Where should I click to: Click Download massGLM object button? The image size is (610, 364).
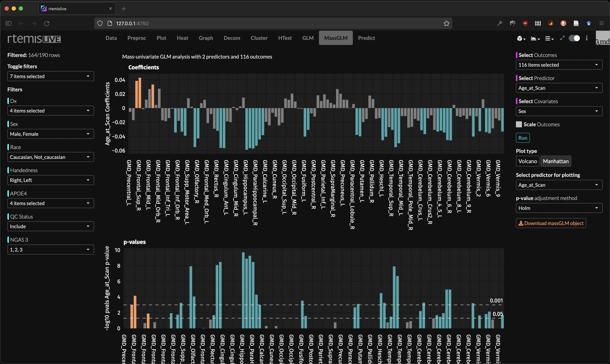551,223
